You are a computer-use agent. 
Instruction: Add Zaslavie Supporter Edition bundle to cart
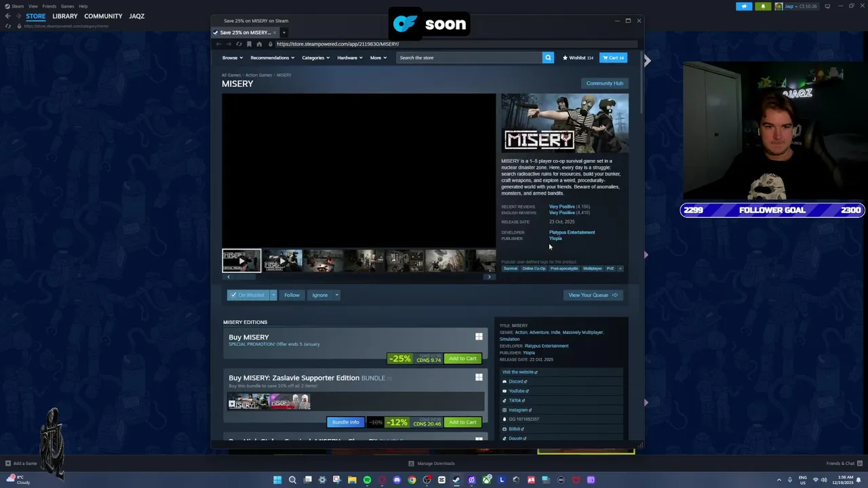(462, 422)
